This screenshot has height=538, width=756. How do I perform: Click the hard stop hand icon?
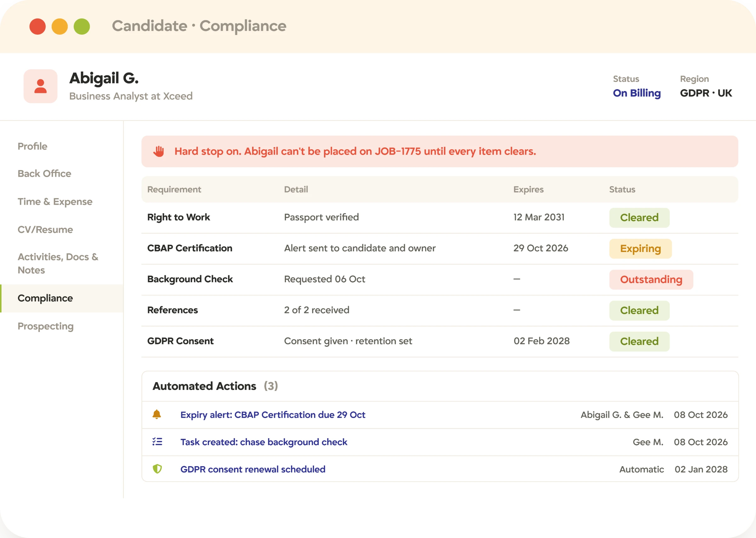[x=159, y=152]
